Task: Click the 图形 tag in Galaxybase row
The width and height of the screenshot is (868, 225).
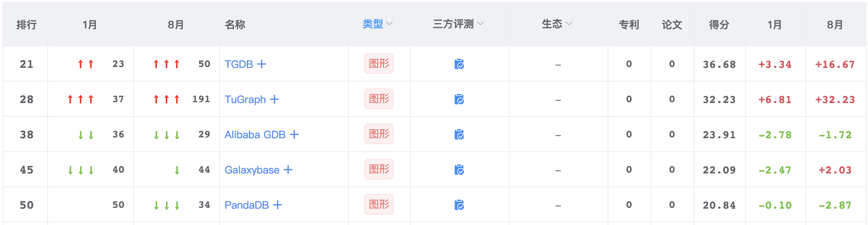Action: [379, 169]
